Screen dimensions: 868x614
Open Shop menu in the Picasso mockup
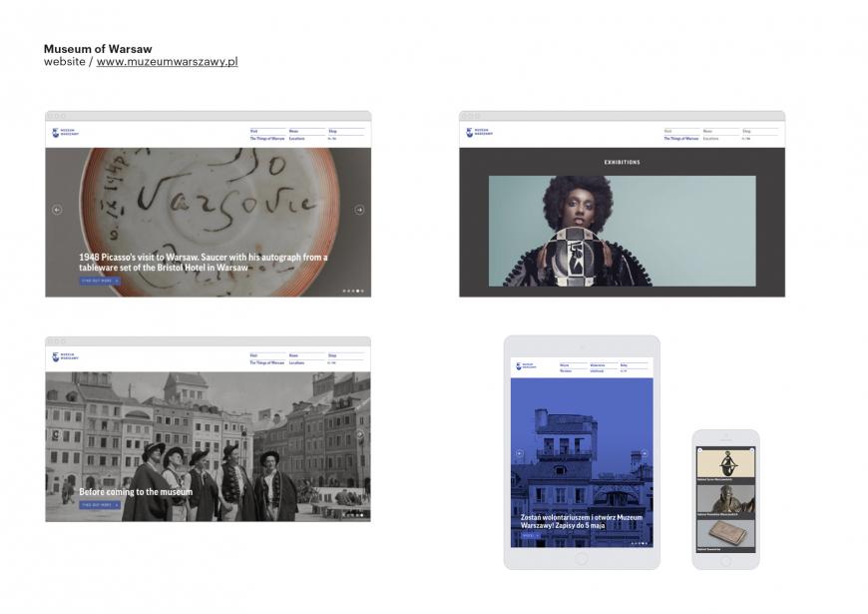[332, 131]
